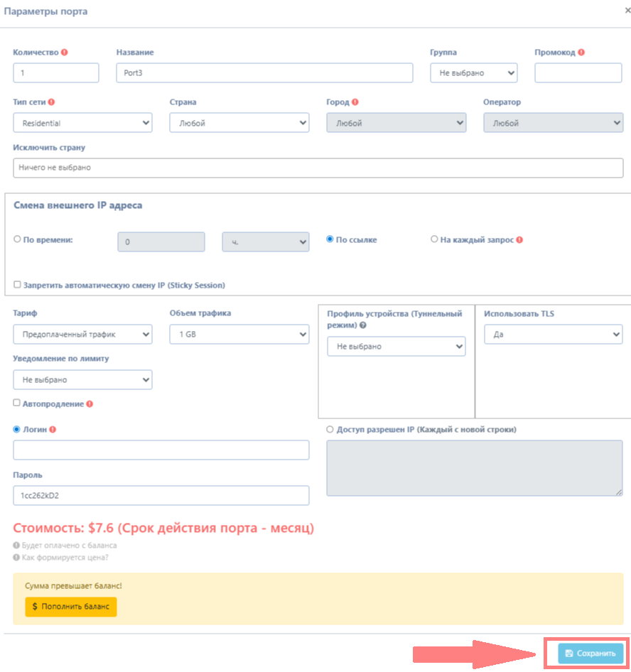Expand the Страна dropdown
The image size is (631, 672).
tap(239, 123)
